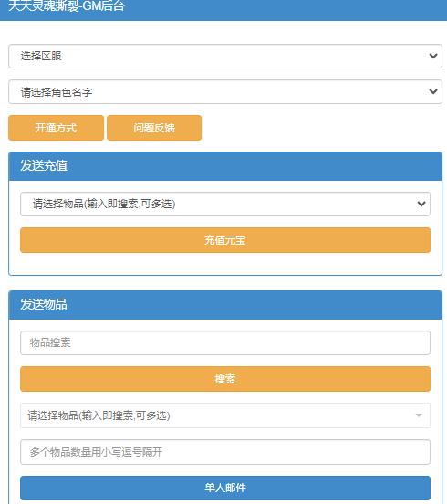Viewport: 447px width, 504px height.
Task: Click the small gray caret in 发送物品 item selector
Action: tap(419, 415)
